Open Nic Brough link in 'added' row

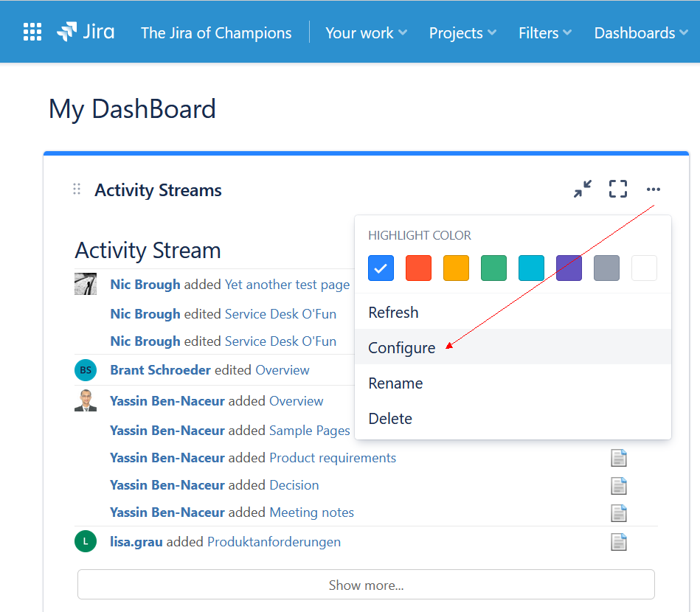(x=145, y=285)
